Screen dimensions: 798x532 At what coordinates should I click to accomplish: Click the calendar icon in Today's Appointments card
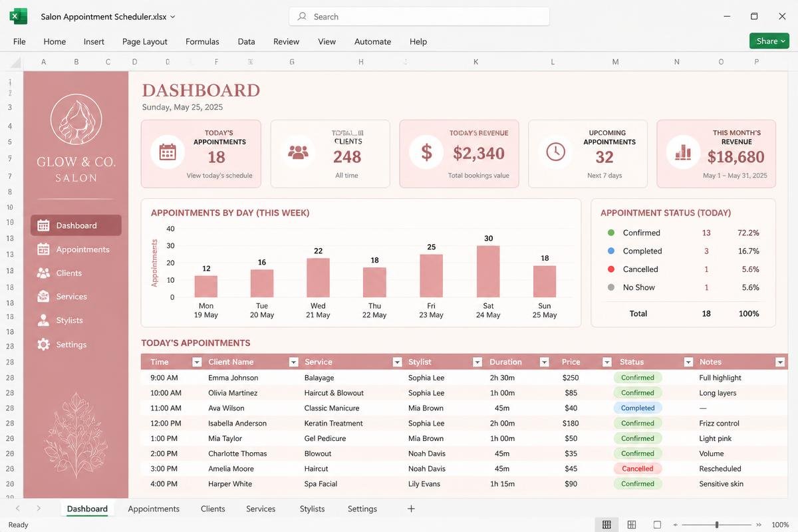click(x=168, y=152)
